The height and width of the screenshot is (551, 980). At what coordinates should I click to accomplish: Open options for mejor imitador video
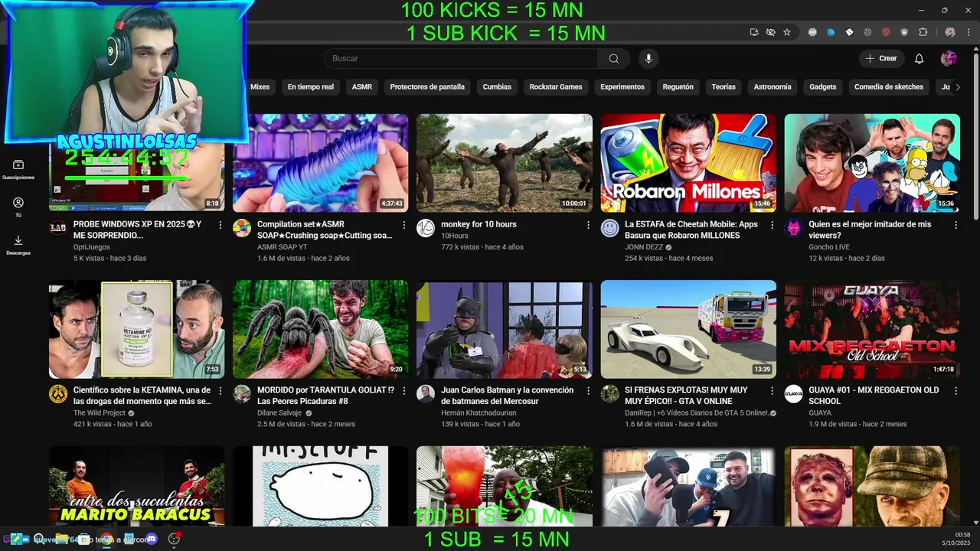pyautogui.click(x=955, y=225)
